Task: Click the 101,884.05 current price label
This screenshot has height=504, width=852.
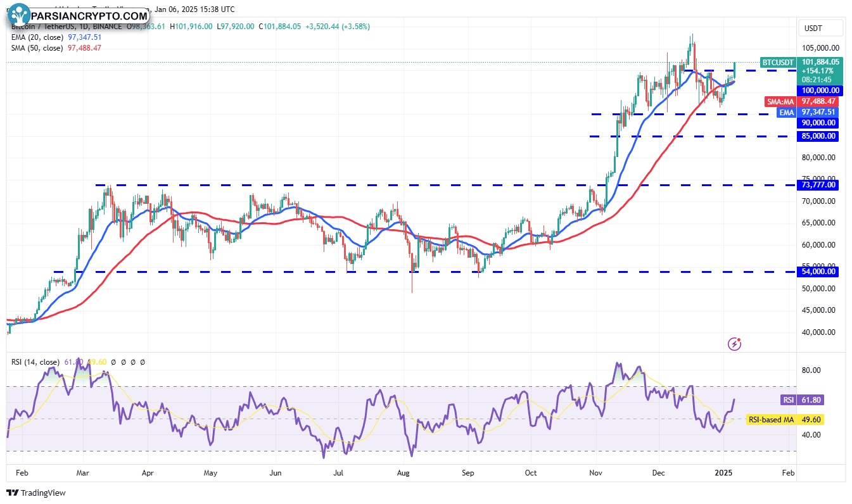Action: pos(820,62)
